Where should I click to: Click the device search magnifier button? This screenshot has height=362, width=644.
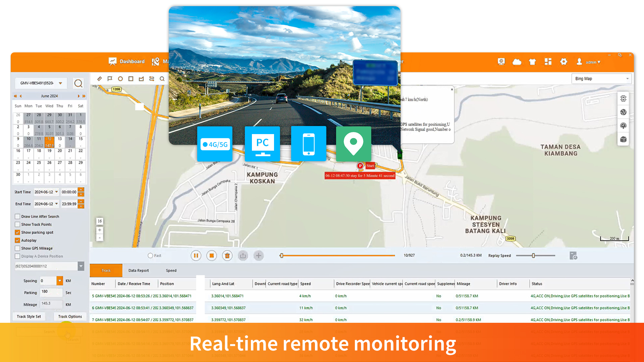[78, 83]
